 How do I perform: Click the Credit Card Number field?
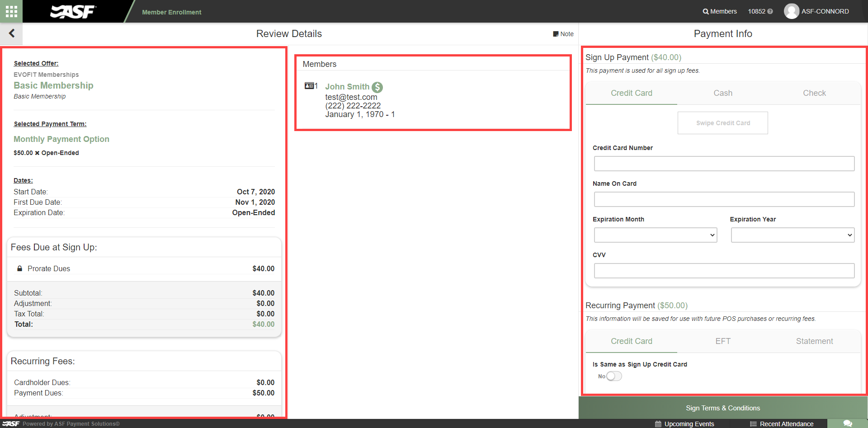point(724,164)
